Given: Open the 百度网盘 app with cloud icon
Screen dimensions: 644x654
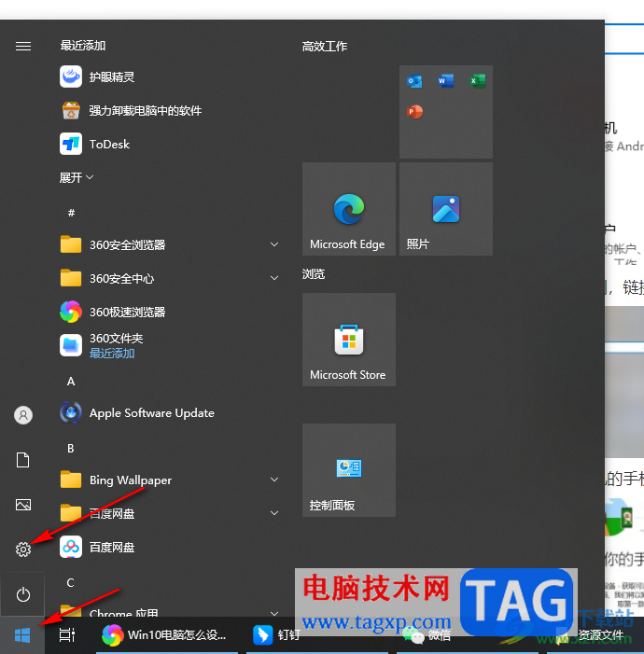Looking at the screenshot, I should tap(97, 547).
